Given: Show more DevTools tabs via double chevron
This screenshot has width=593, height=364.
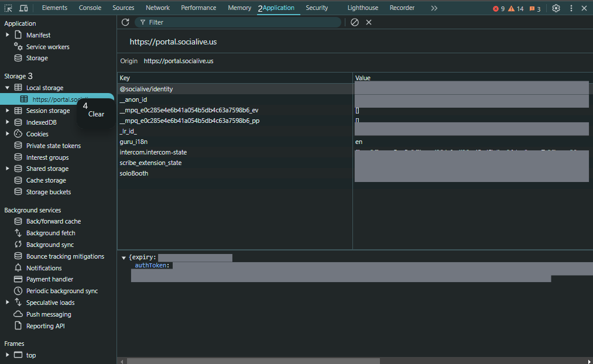Looking at the screenshot, I should tap(434, 8).
